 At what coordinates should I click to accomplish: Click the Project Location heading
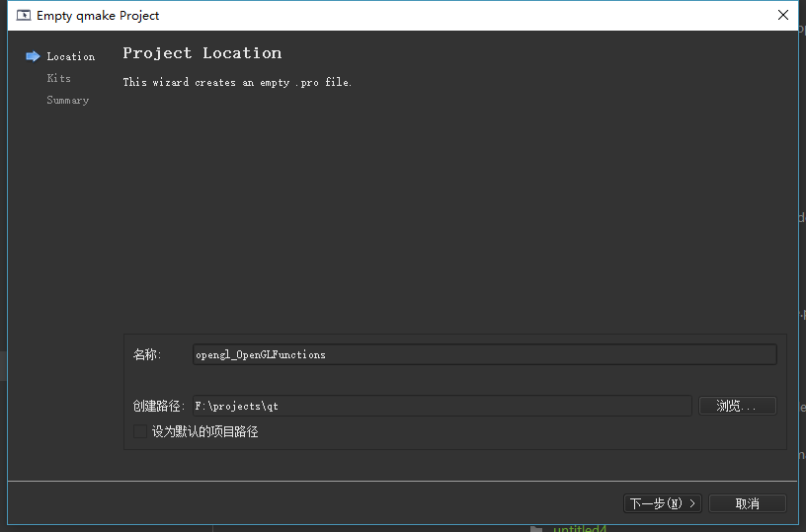point(201,53)
